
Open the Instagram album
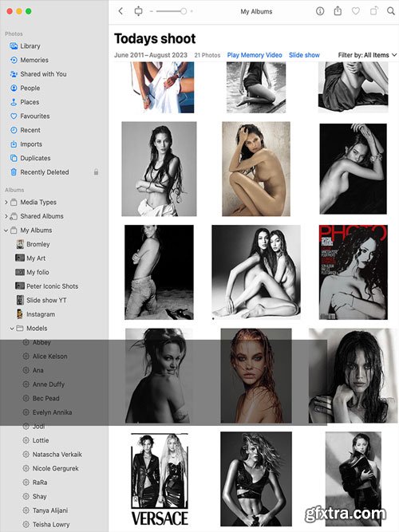[x=41, y=314]
